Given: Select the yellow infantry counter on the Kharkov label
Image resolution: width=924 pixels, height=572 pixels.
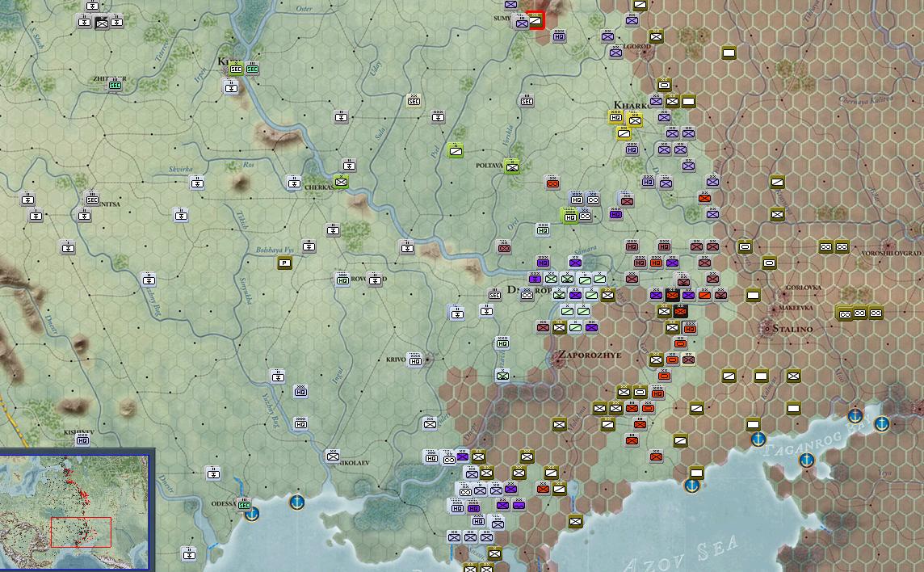Looking at the screenshot, I should (x=635, y=120).
